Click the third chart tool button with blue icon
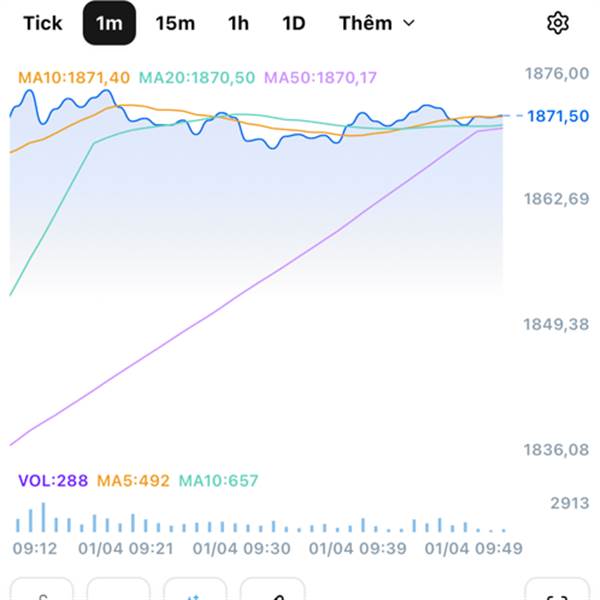Image resolution: width=600 pixels, height=600 pixels. (195, 592)
